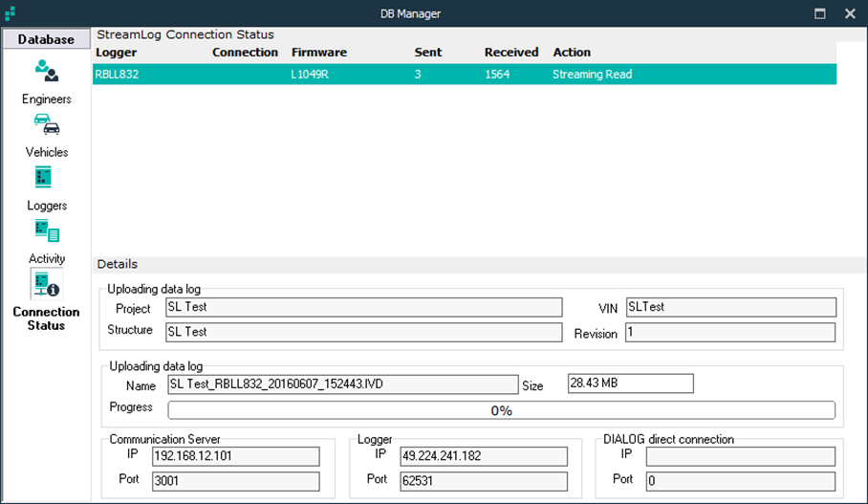Screen dimensions: 868x504
Task: Open the Engineers icon in sidebar
Action: coord(46,72)
